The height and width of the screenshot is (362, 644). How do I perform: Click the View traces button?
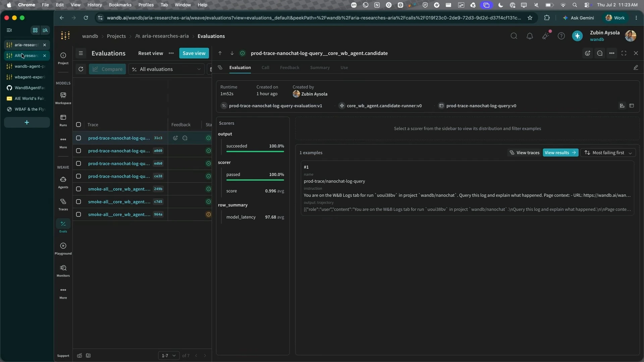coord(525,153)
